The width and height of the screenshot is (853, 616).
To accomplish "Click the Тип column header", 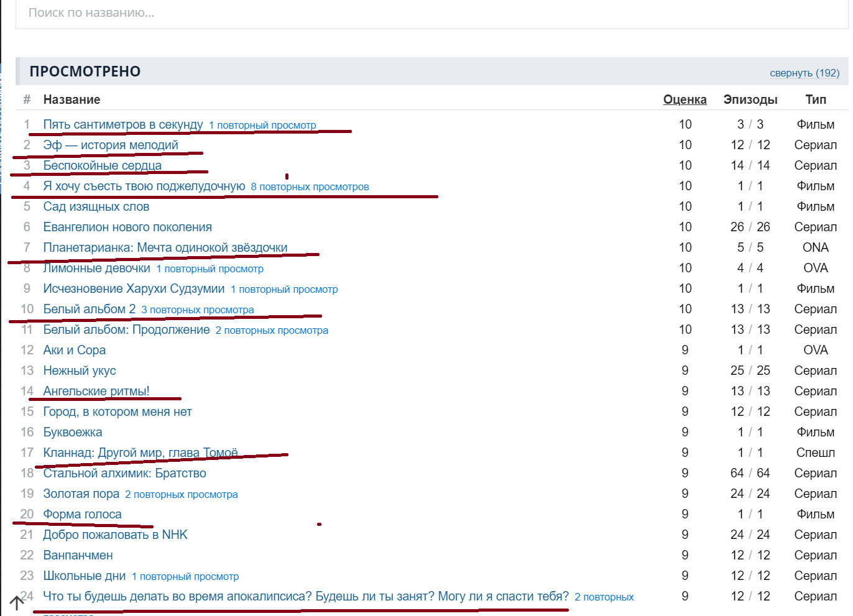I will click(x=815, y=99).
